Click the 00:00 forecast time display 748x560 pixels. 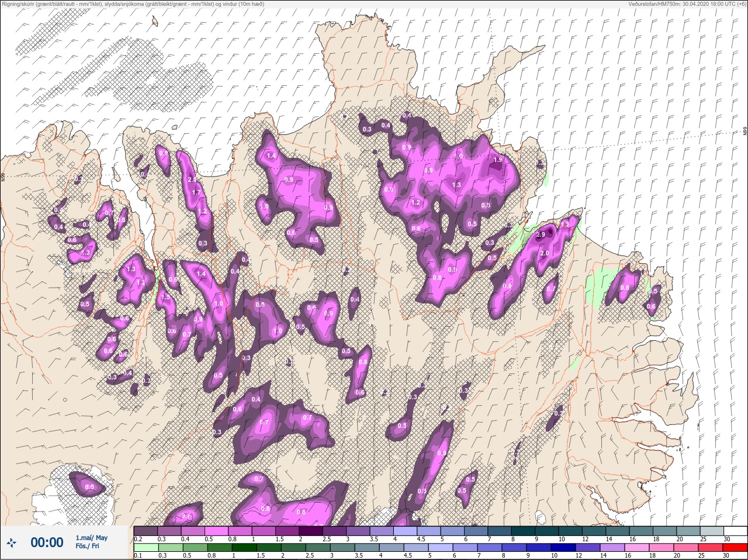(x=47, y=543)
